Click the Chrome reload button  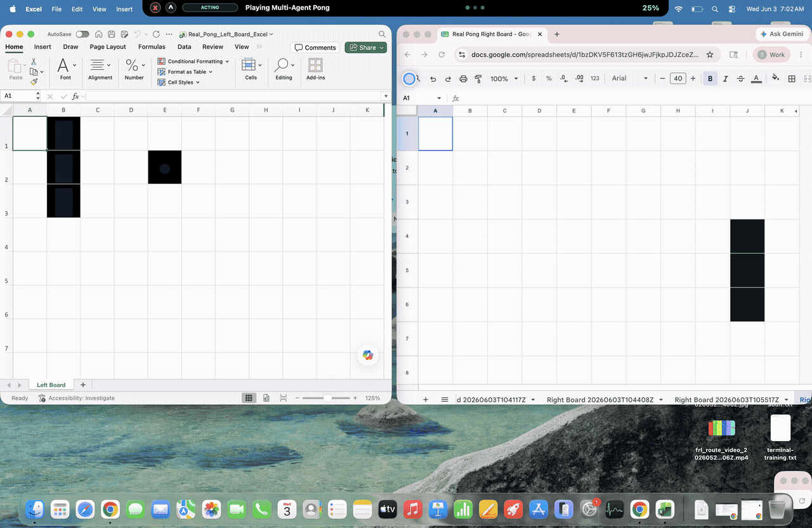(442, 55)
